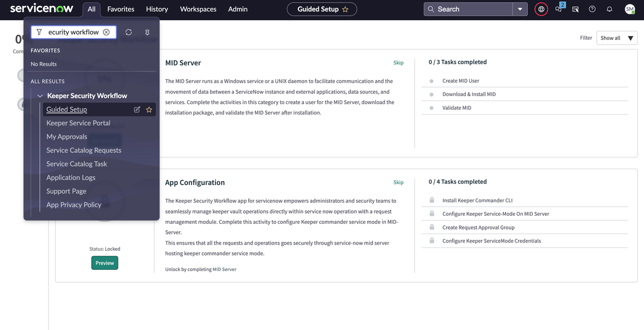Viewport: 644px width, 330px height.
Task: Favorite the Guided Setup page title
Action: pos(345,9)
